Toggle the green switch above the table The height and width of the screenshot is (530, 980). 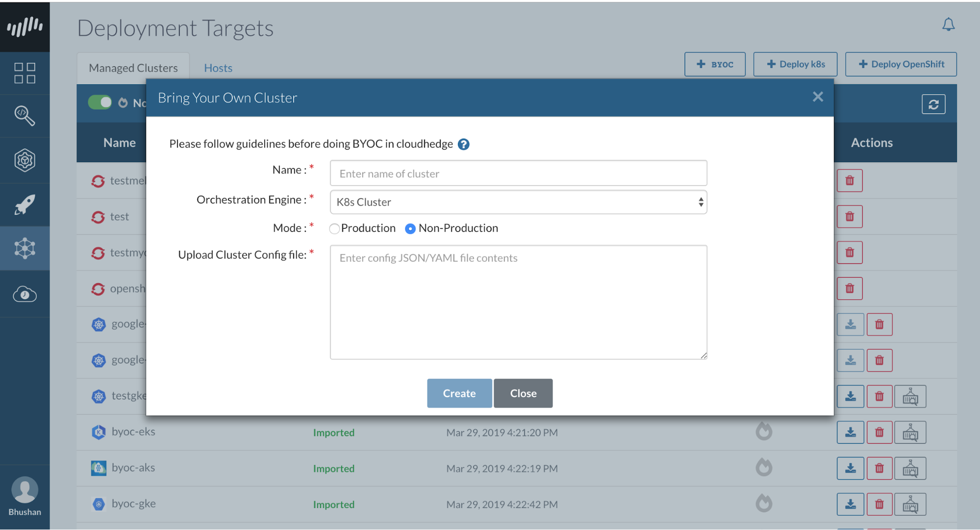click(100, 102)
